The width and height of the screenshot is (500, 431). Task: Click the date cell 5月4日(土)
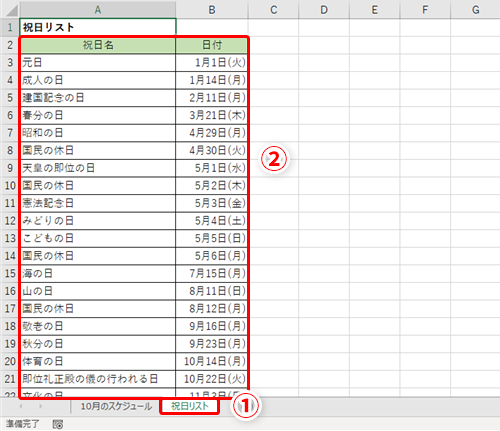coord(212,220)
